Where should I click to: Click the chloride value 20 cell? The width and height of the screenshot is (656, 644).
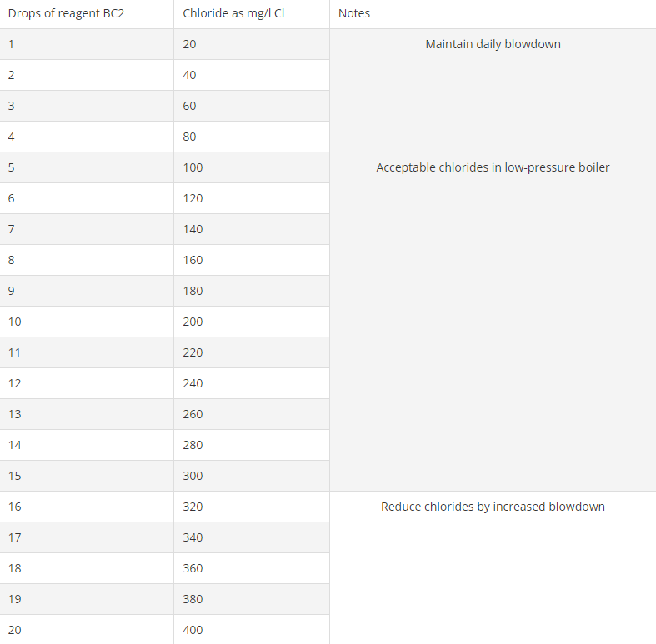(252, 44)
